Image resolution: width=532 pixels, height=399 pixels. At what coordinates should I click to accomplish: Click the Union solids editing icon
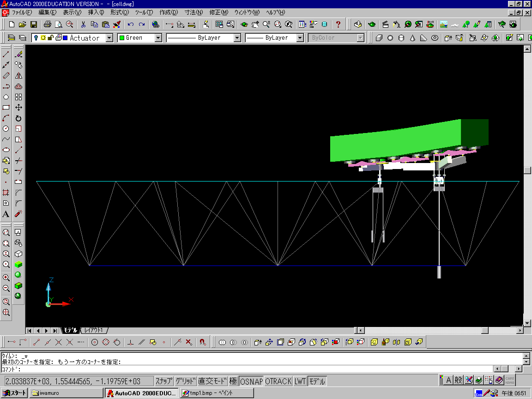point(222,342)
